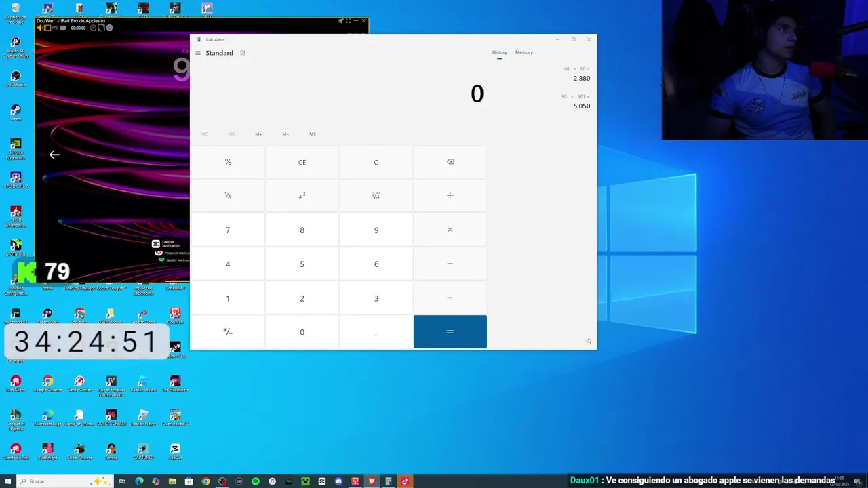This screenshot has width=868, height=488.
Task: Click digit 5 on the calculator
Action: (302, 264)
